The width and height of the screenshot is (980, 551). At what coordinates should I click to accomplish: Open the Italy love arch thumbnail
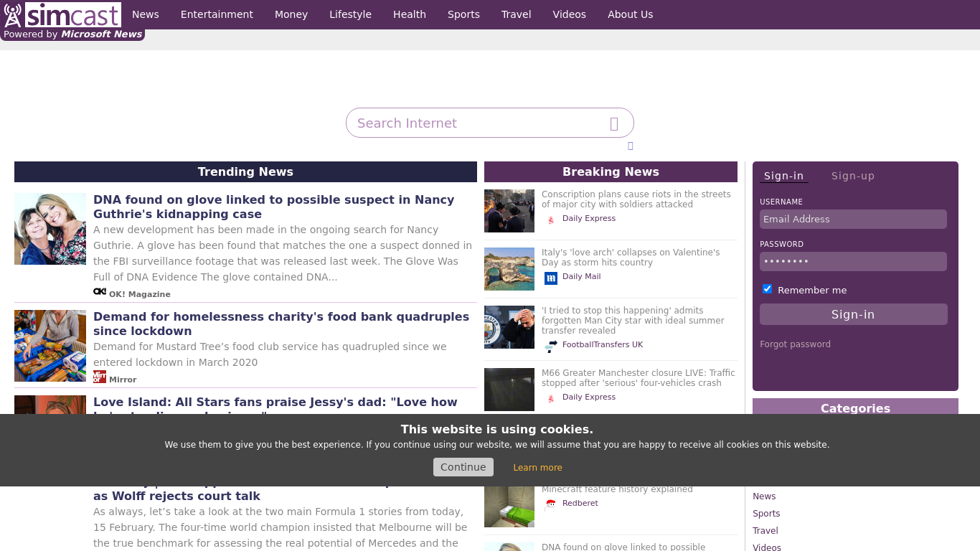tap(509, 269)
